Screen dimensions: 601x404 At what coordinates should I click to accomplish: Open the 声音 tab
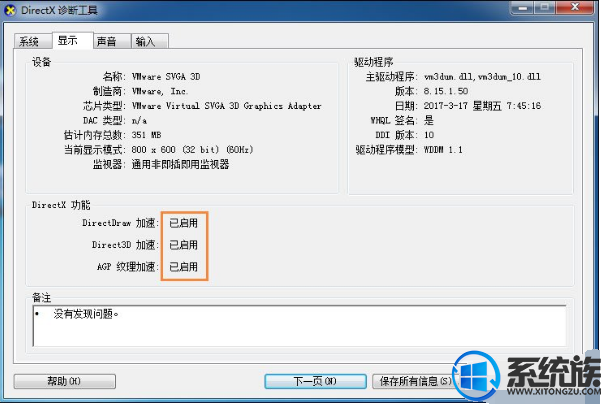tap(112, 41)
